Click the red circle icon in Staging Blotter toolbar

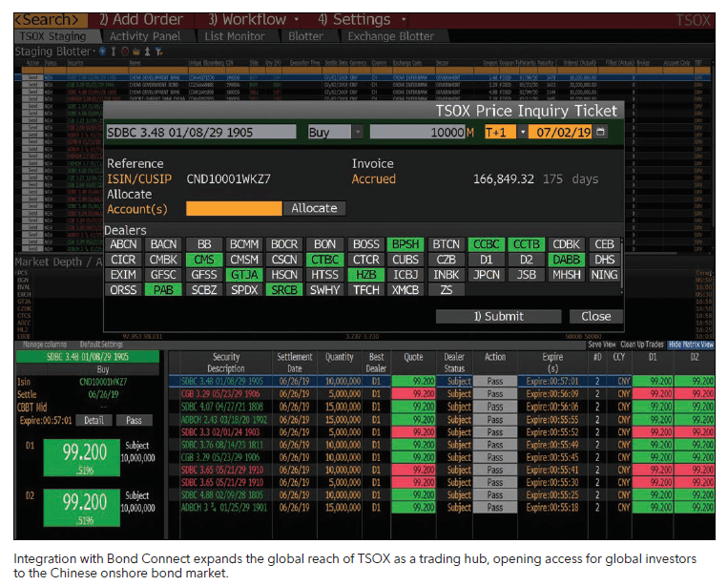point(125,52)
